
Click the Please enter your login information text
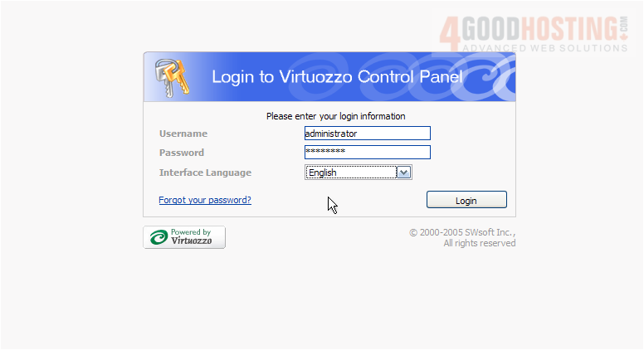335,116
